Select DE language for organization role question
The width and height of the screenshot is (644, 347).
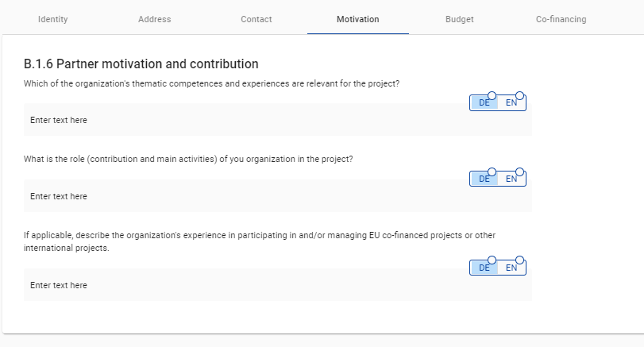(484, 179)
